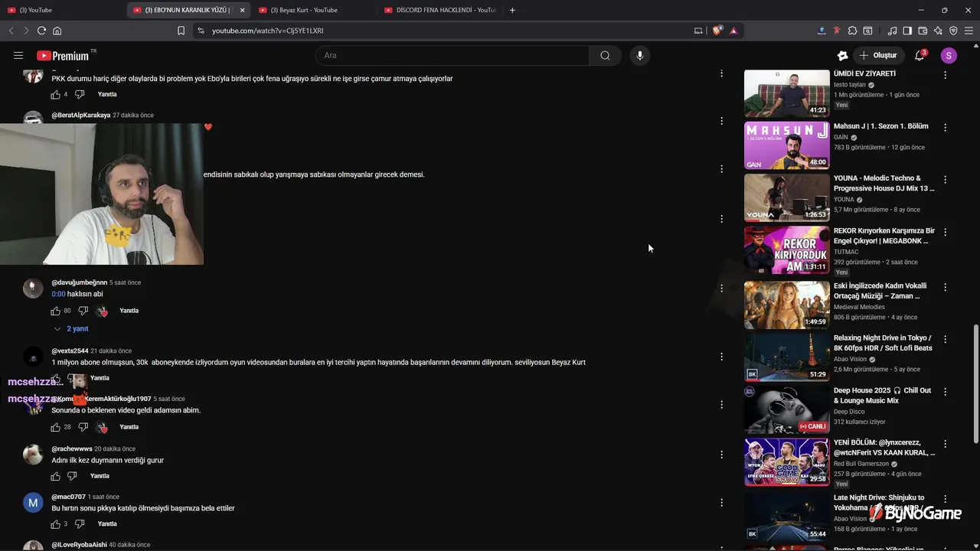Dislike the 'PKK durumu hariç' comment
This screenshot has height=551, width=980.
pyautogui.click(x=80, y=95)
